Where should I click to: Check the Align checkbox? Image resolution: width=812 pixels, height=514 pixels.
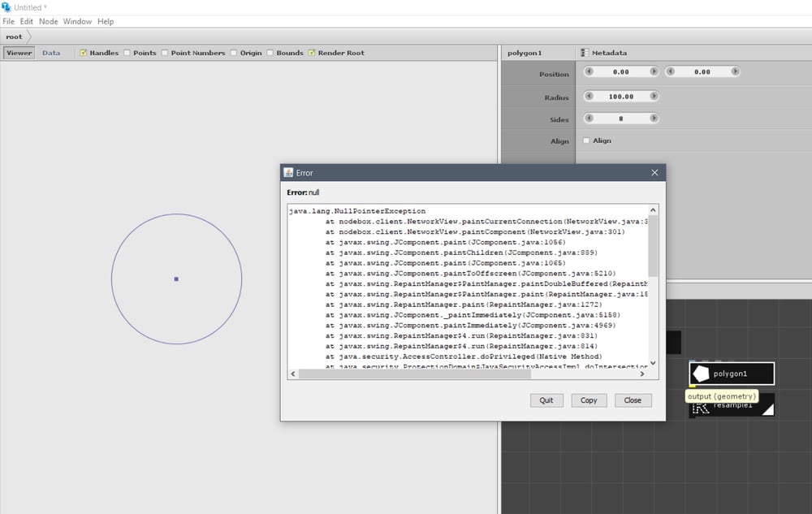pyautogui.click(x=586, y=140)
